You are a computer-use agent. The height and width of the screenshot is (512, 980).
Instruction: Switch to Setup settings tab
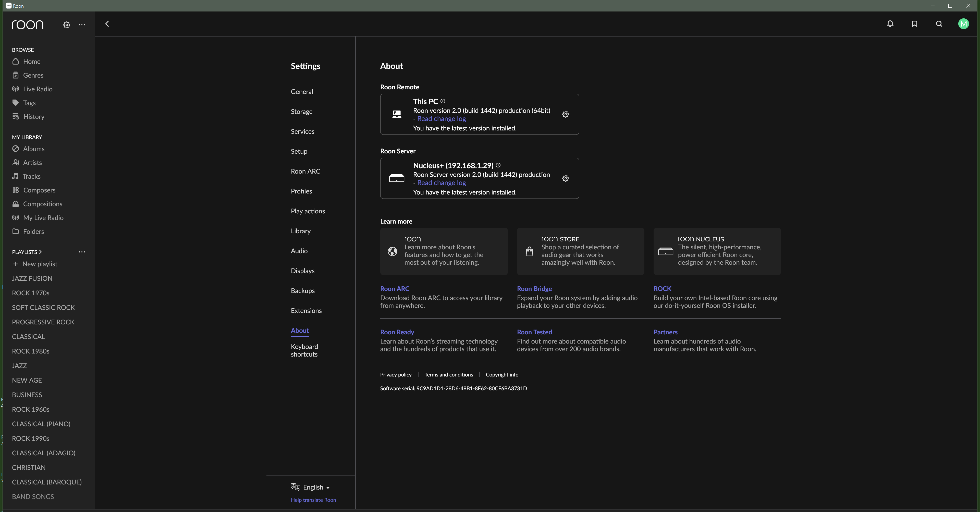point(299,151)
